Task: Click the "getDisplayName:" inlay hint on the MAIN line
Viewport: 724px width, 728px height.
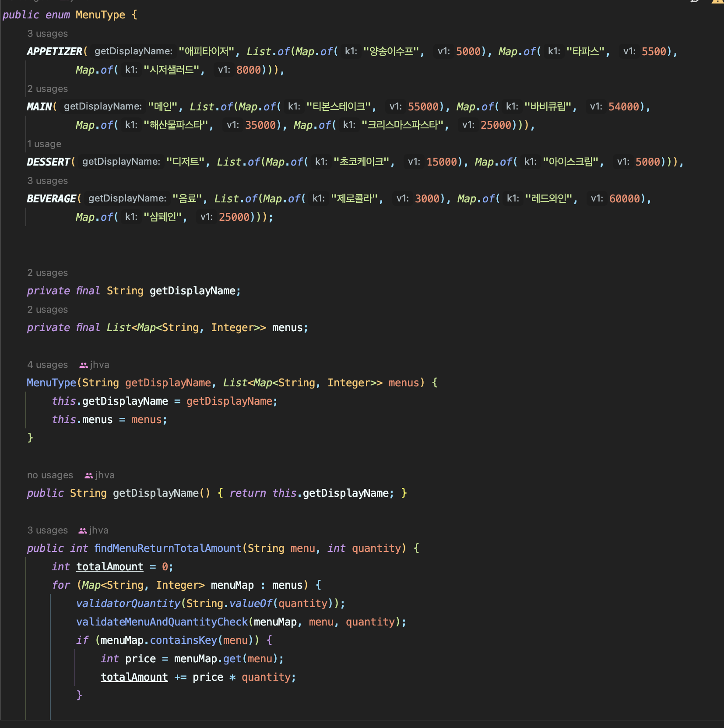Action: pyautogui.click(x=103, y=106)
